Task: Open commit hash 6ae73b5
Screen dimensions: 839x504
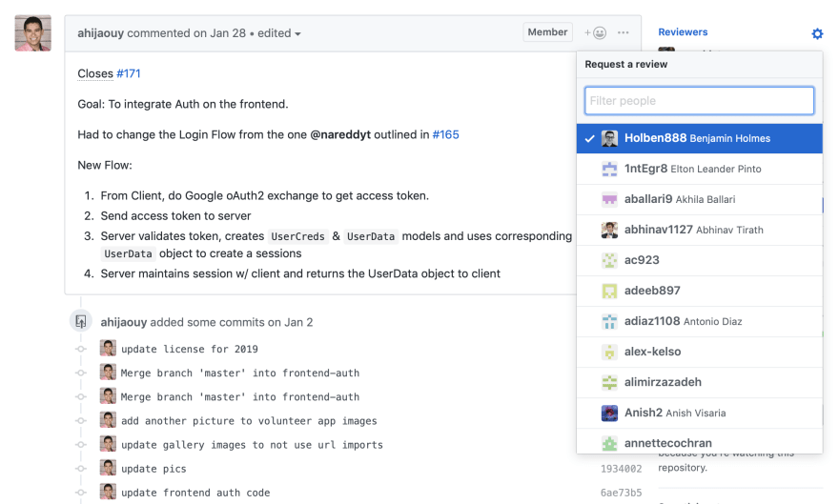Action: click(x=621, y=493)
